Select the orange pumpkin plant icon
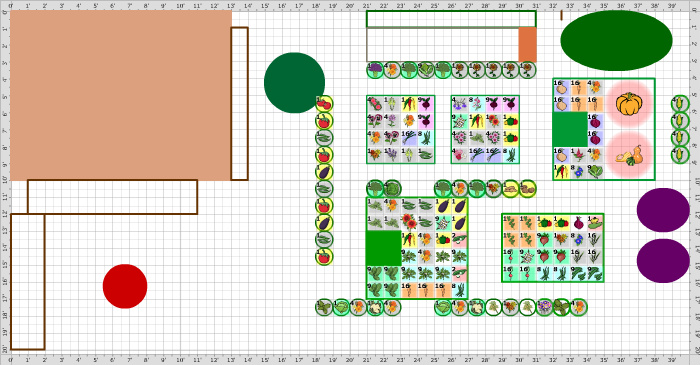Screen dimensions: 700x365 pos(629,104)
